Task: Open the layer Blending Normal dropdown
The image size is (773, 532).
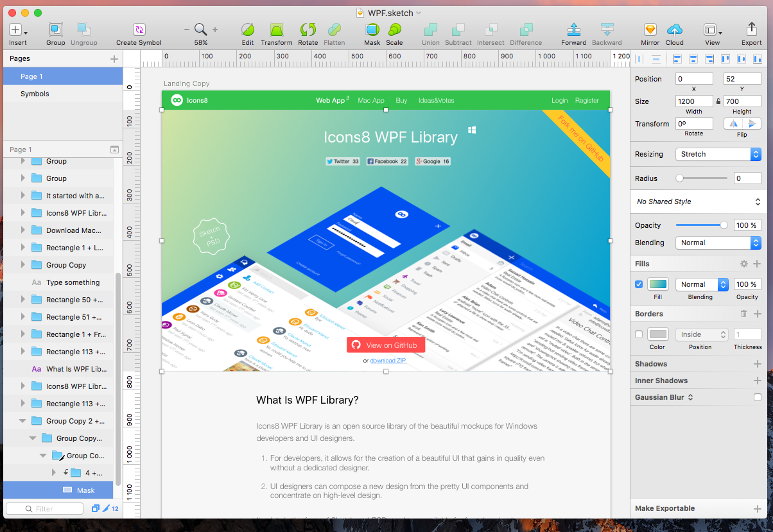Action: (718, 243)
